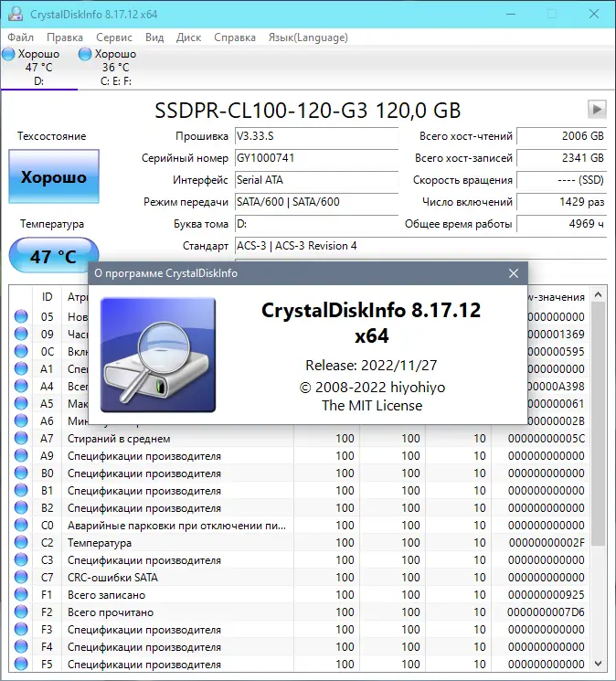Open the Диск menu
Screen dimensions: 616x681
click(188, 37)
